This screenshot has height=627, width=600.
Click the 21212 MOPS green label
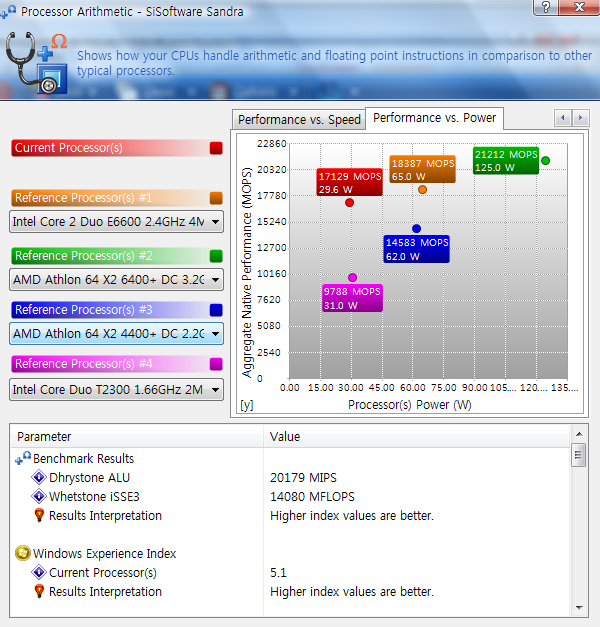[506, 160]
